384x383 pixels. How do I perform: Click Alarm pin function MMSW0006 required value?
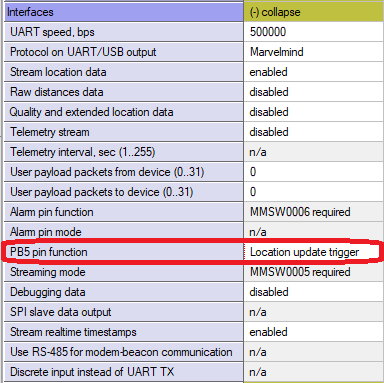coord(313,212)
